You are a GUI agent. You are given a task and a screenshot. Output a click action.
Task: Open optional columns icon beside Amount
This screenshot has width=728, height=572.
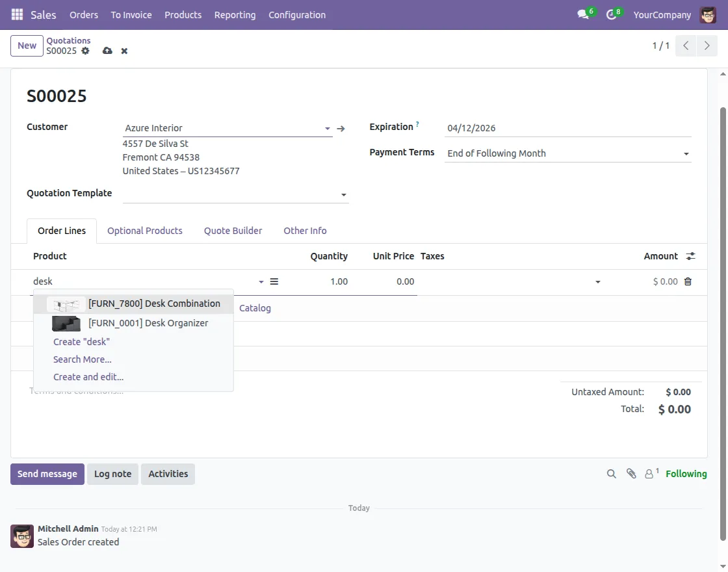690,255
